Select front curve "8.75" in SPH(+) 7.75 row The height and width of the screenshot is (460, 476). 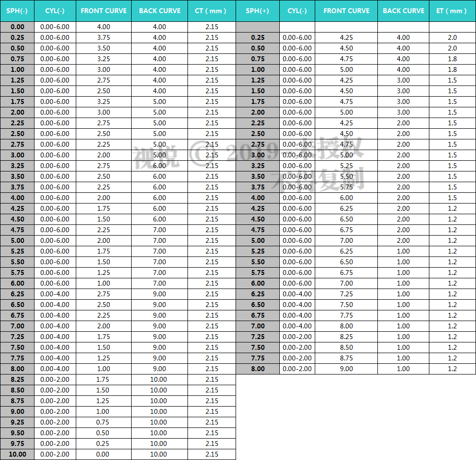(x=346, y=358)
